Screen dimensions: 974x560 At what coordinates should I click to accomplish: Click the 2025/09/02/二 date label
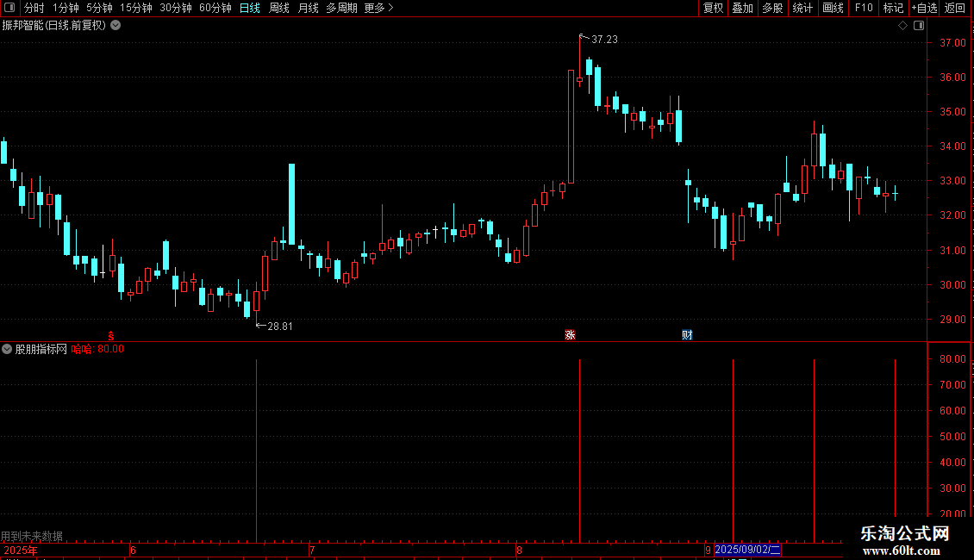tap(748, 550)
